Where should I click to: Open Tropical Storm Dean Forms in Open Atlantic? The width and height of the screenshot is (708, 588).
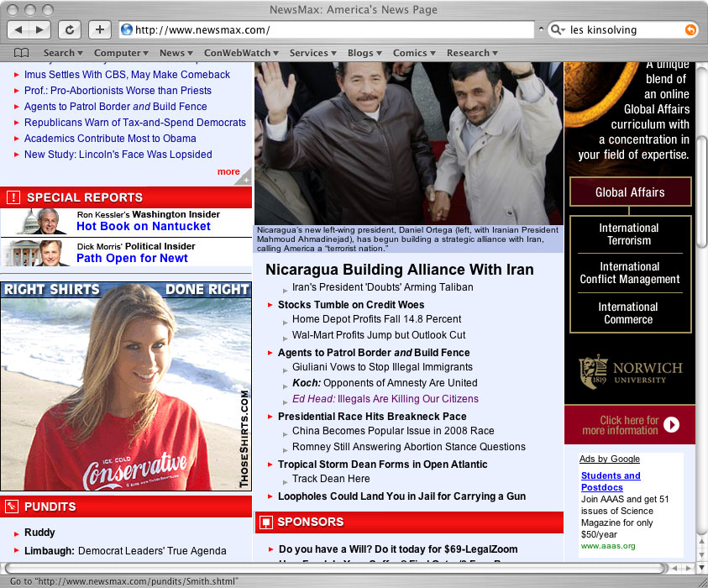click(382, 465)
